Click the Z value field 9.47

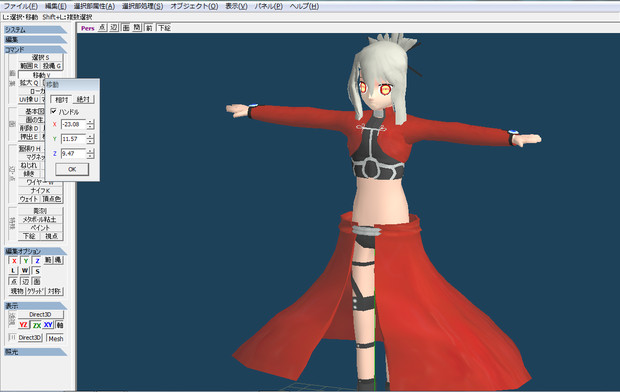coord(74,153)
